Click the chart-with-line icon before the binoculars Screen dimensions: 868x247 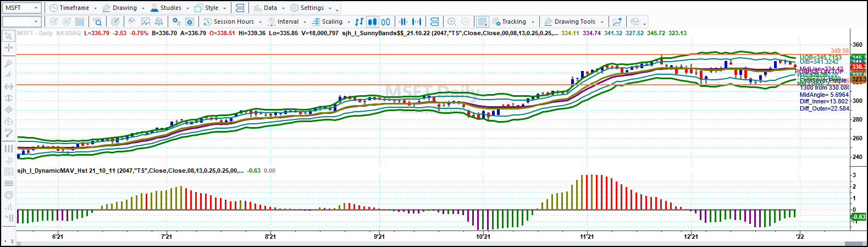(146, 21)
